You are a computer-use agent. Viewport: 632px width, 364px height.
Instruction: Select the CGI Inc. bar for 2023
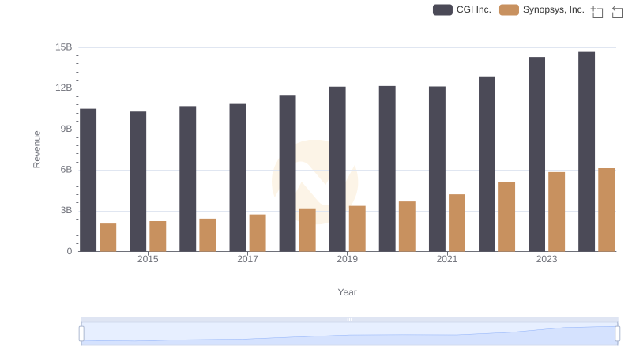537,154
